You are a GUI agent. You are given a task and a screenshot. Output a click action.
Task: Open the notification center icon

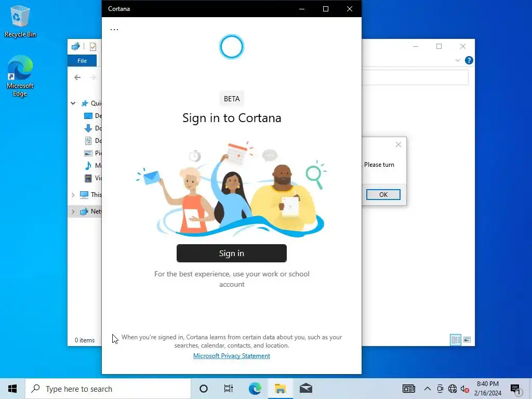click(515, 389)
